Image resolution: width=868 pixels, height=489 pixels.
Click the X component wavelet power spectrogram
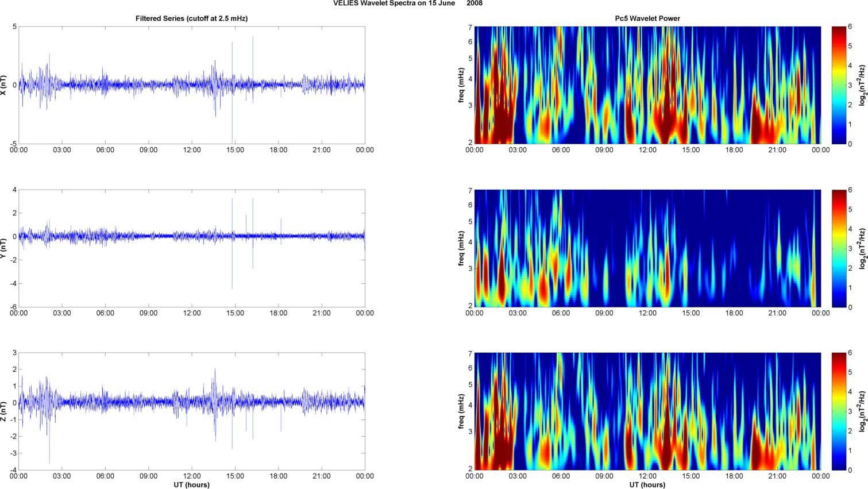click(x=647, y=85)
